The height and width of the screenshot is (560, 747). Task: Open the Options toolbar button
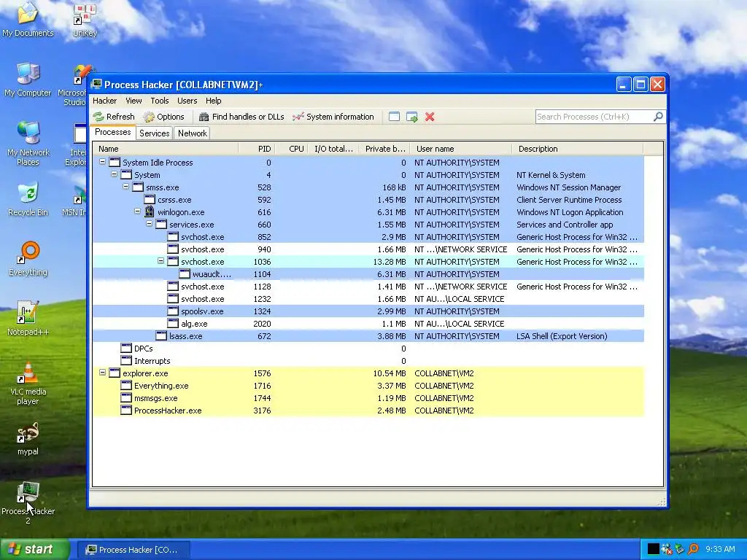pyautogui.click(x=164, y=117)
